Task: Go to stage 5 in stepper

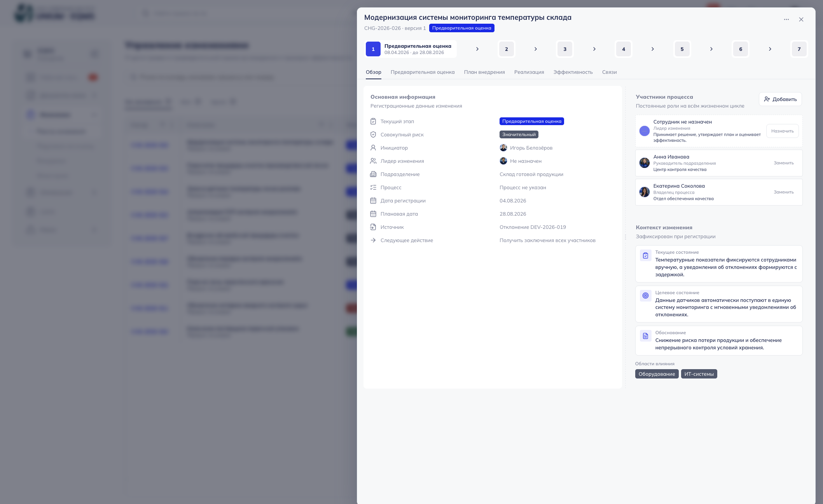Action: [x=682, y=49]
